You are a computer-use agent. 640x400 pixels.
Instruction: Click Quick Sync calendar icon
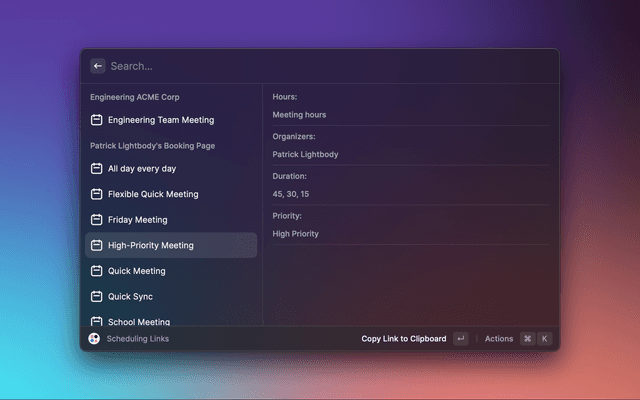point(96,297)
